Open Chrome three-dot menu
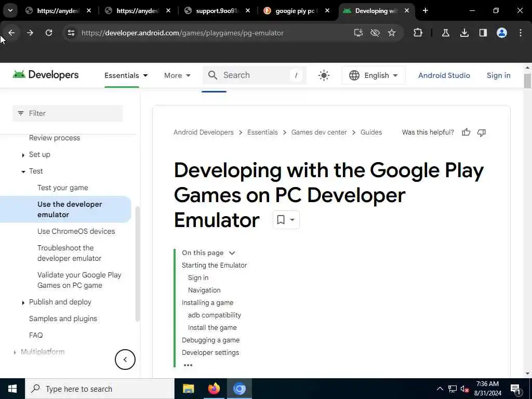The image size is (532, 399). click(521, 33)
